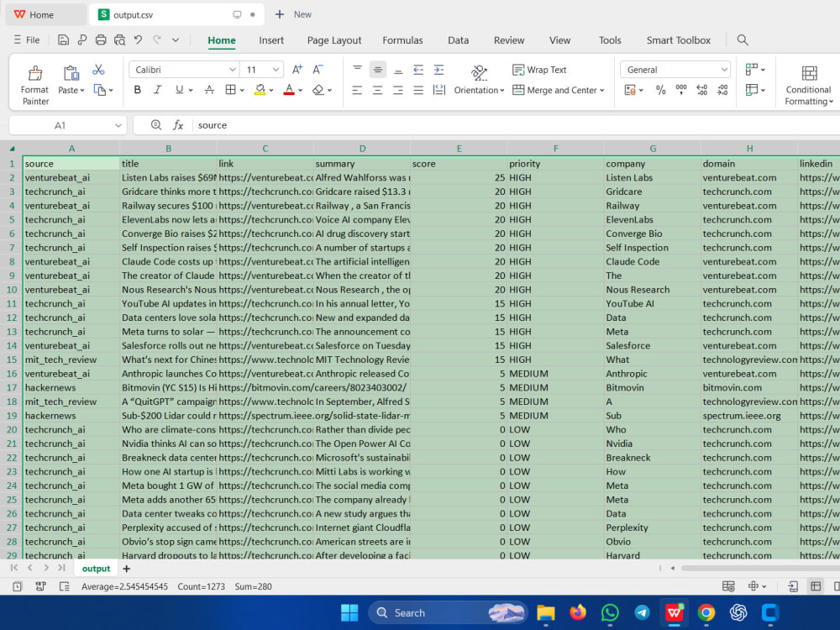
Task: Click Select All corner triangle
Action: (x=12, y=149)
